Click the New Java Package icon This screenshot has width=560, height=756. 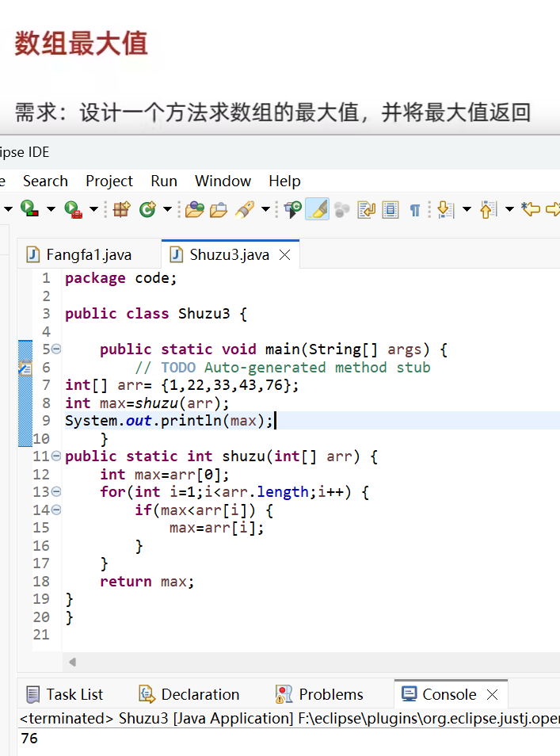[121, 209]
